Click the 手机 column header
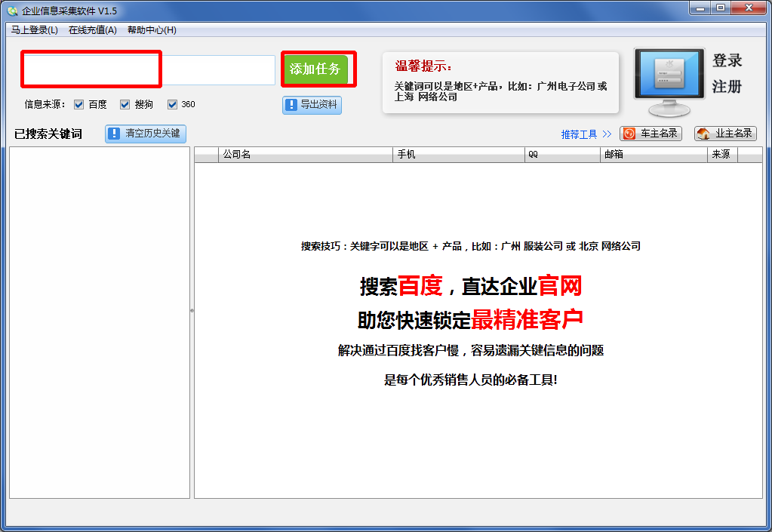The image size is (772, 532). [x=459, y=155]
